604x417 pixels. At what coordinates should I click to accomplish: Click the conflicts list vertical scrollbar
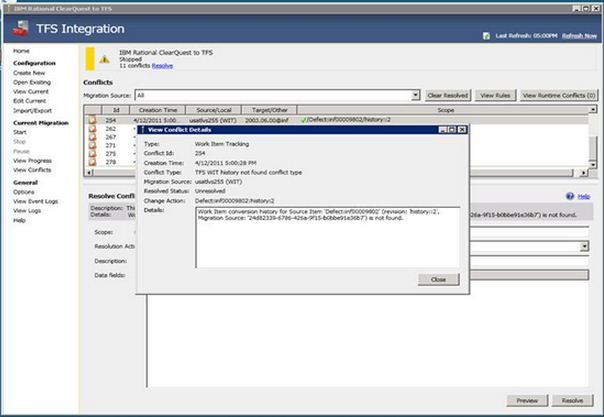tap(591, 140)
